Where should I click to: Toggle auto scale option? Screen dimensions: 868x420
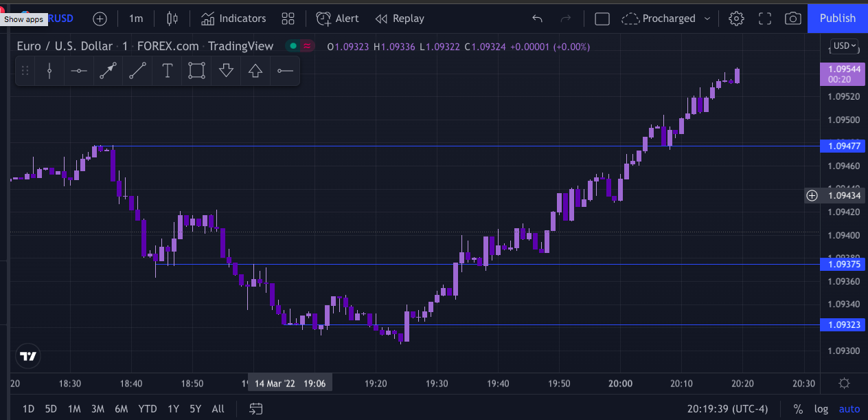click(x=849, y=409)
